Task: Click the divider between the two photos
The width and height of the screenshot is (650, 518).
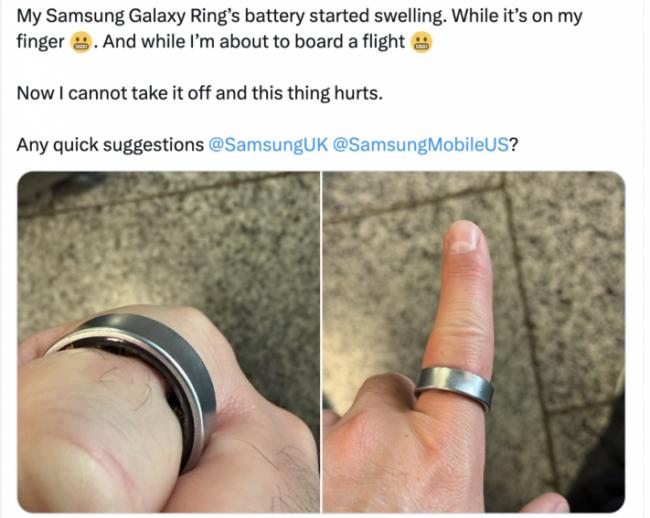Action: pyautogui.click(x=321, y=342)
